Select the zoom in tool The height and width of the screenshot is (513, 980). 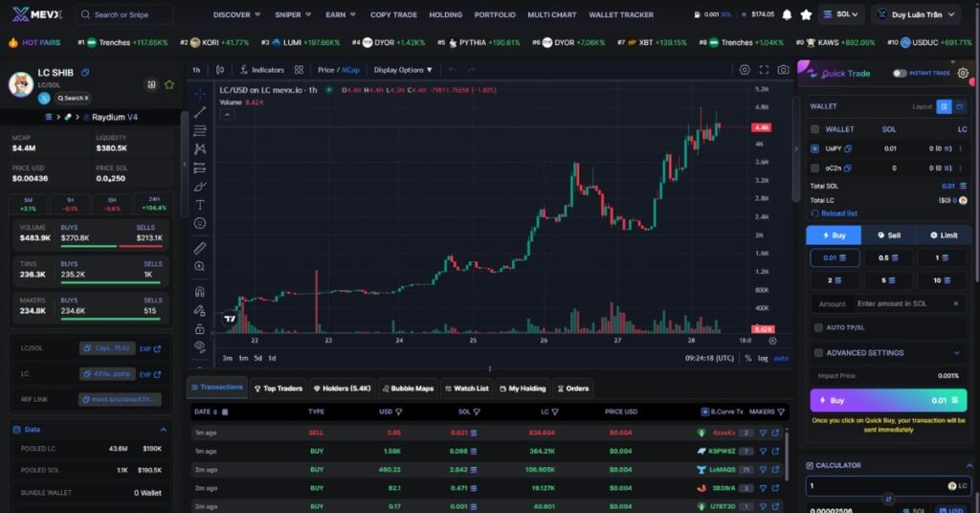[x=200, y=267]
